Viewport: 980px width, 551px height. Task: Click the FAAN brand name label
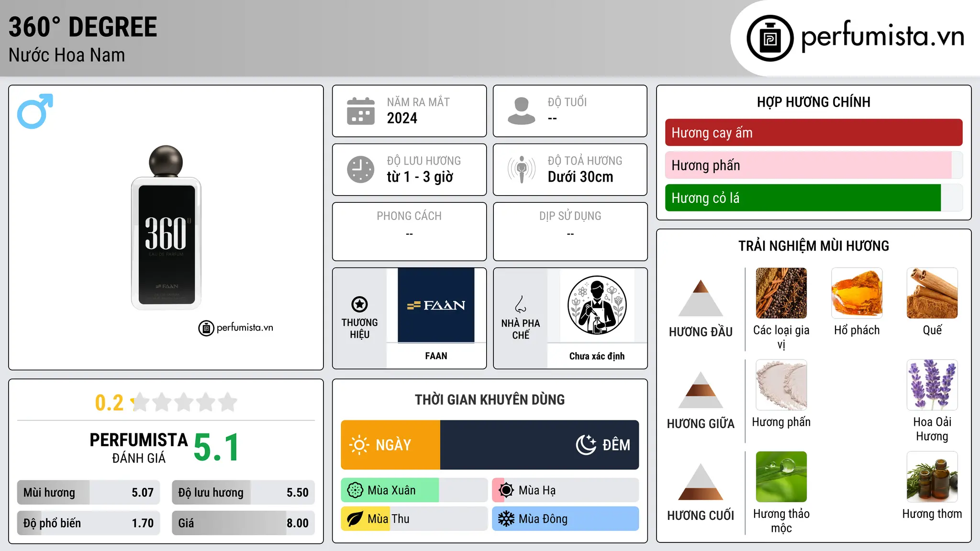click(x=436, y=356)
